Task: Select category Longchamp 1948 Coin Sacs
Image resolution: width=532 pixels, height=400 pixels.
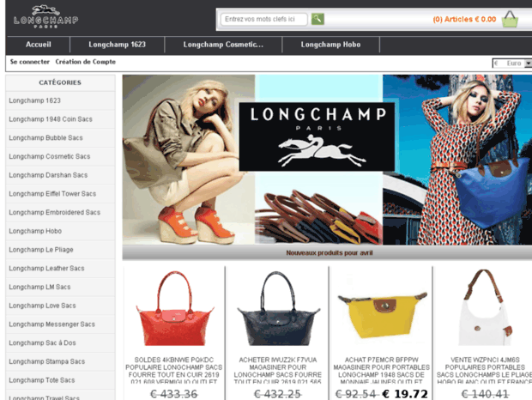Action: click(x=60, y=119)
